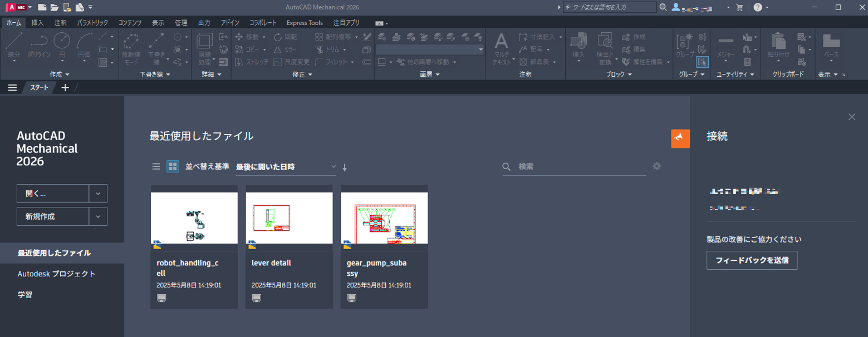
Task: Click the ベース view tool
Action: (x=831, y=47)
